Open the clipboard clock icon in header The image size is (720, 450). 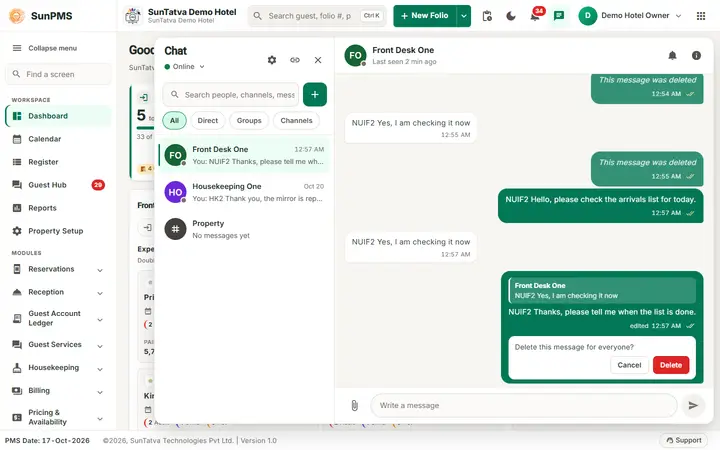pyautogui.click(x=487, y=16)
